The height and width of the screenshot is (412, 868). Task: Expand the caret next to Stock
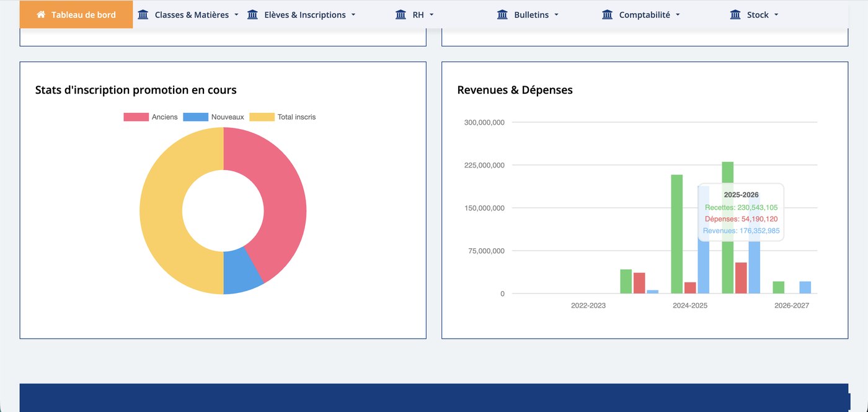776,15
